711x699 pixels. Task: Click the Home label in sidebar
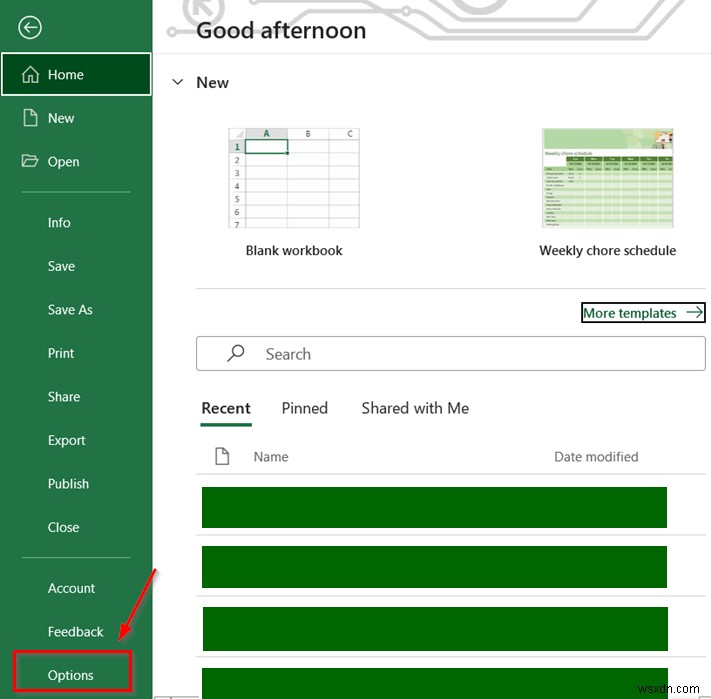(66, 74)
